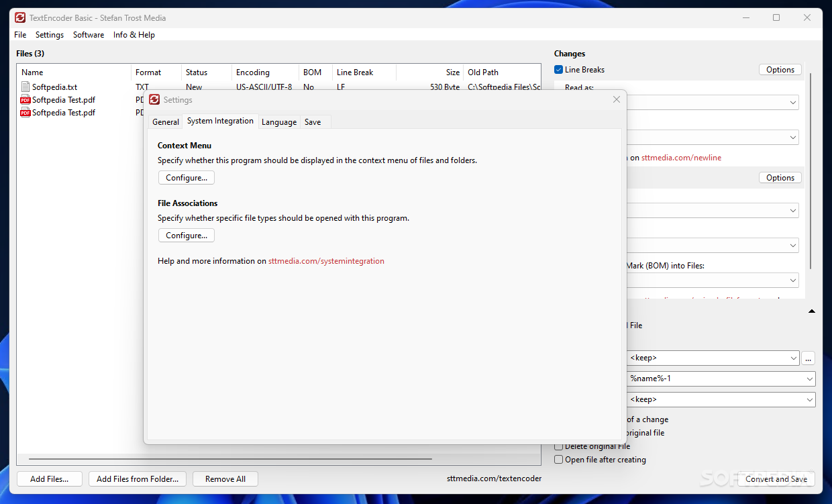The height and width of the screenshot is (504, 832).
Task: Select second Softpedia Test.pdf row name
Action: [64, 113]
